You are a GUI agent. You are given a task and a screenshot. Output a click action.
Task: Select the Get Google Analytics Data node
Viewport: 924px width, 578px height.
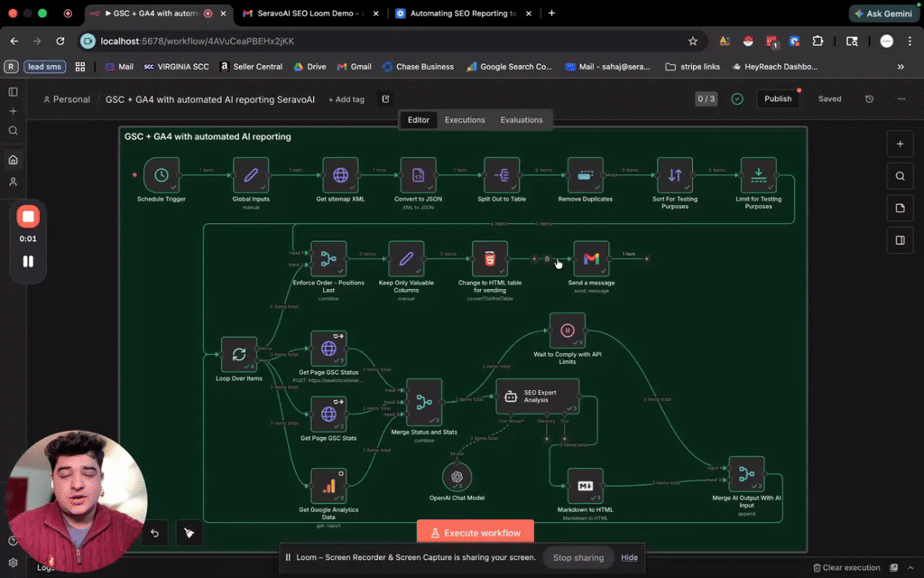(x=328, y=485)
